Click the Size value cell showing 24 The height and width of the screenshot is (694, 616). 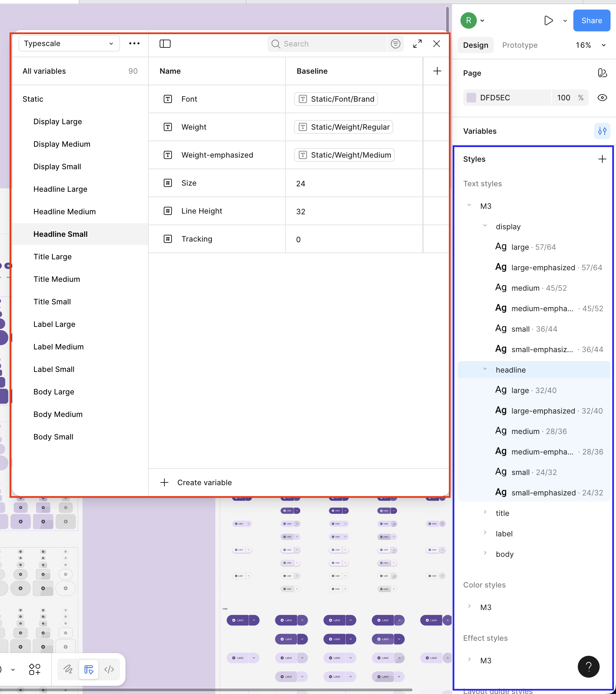[x=354, y=183]
